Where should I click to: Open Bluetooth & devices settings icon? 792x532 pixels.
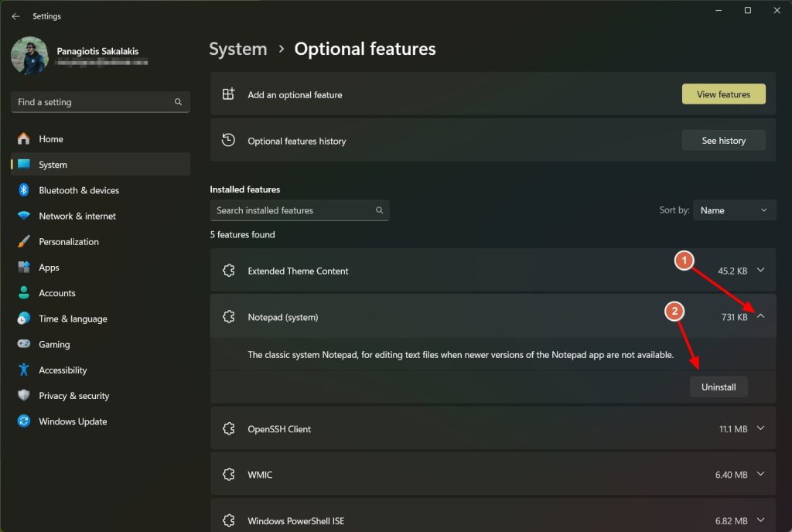pyautogui.click(x=23, y=190)
